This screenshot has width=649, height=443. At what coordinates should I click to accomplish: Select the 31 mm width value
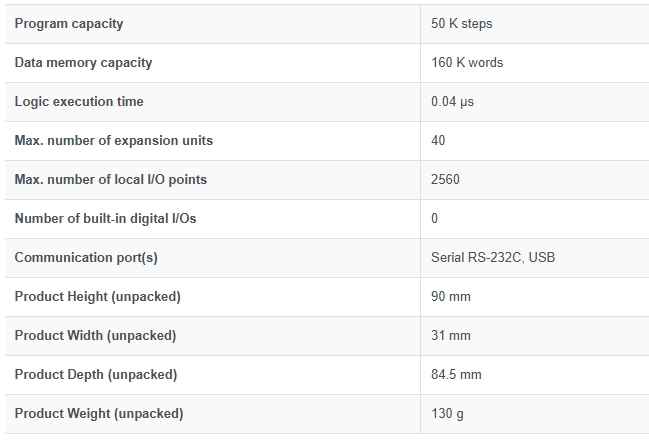[451, 335]
